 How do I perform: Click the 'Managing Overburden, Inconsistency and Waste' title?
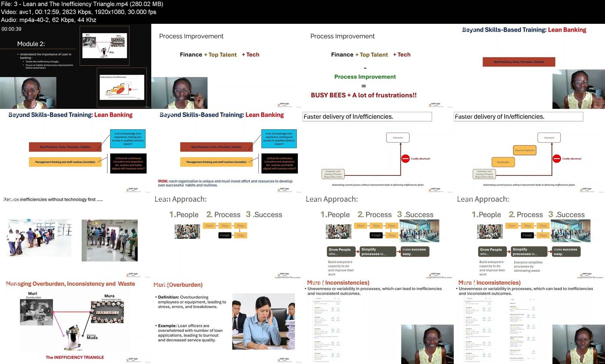coord(70,284)
